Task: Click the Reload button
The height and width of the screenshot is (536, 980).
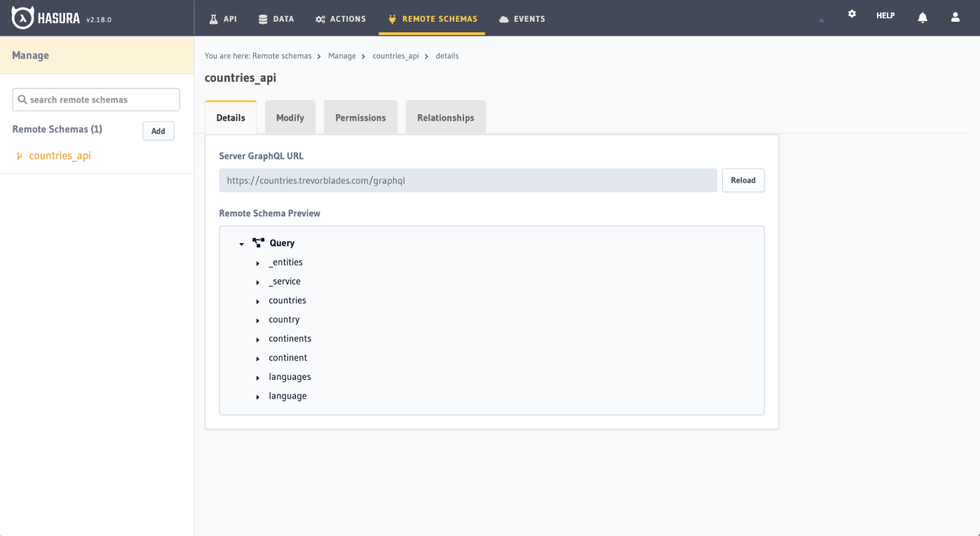Action: (743, 180)
